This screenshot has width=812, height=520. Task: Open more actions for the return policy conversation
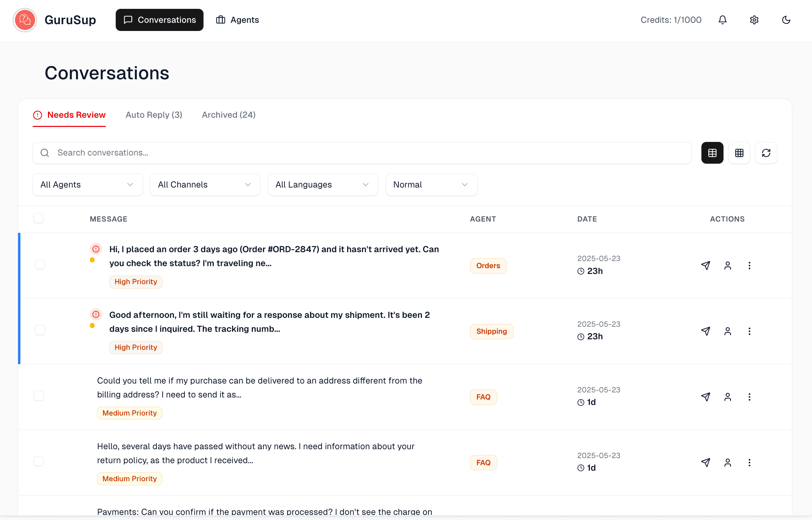coord(749,462)
